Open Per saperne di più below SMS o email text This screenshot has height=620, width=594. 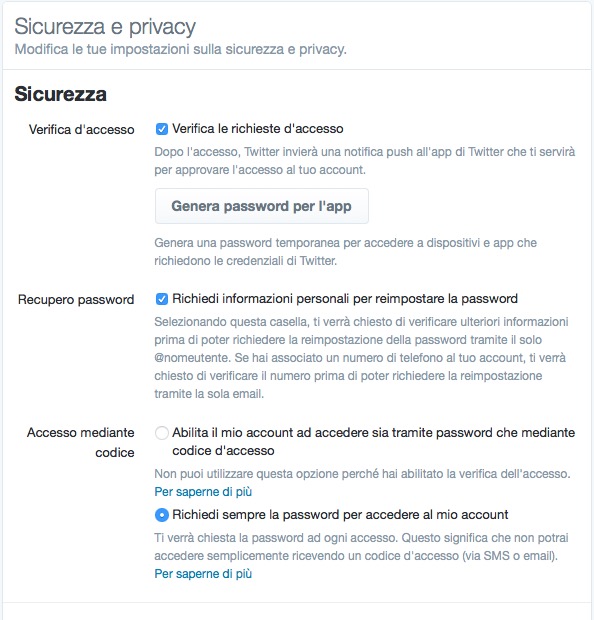[203, 574]
